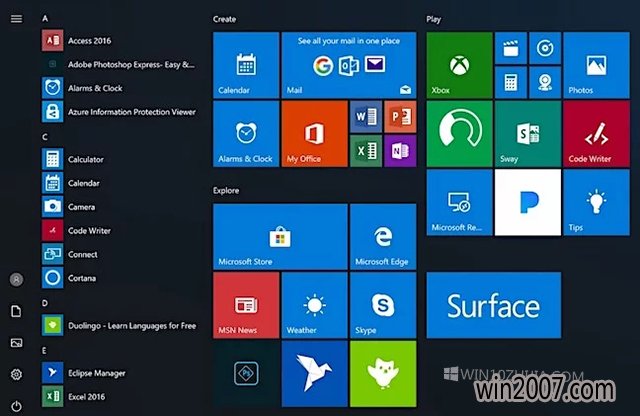
Task: Launch the Connect app
Action: tap(121, 254)
